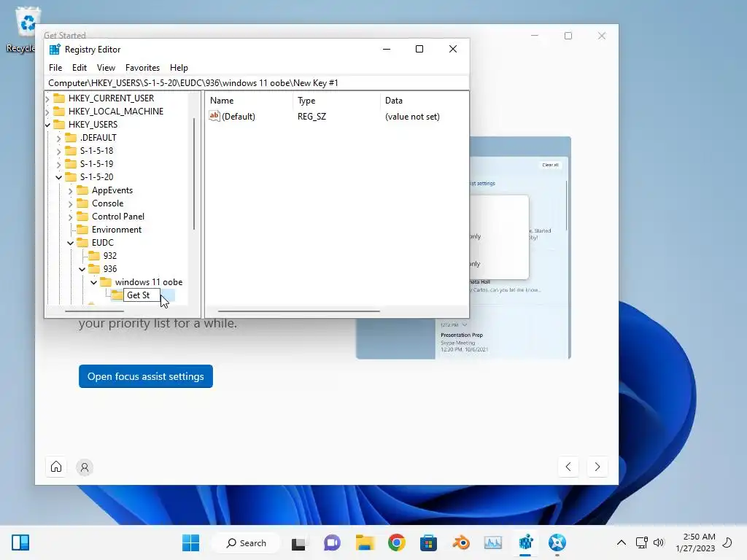Select the HKEY_CURRENT_USER folder icon
The height and width of the screenshot is (560, 747).
(59, 98)
